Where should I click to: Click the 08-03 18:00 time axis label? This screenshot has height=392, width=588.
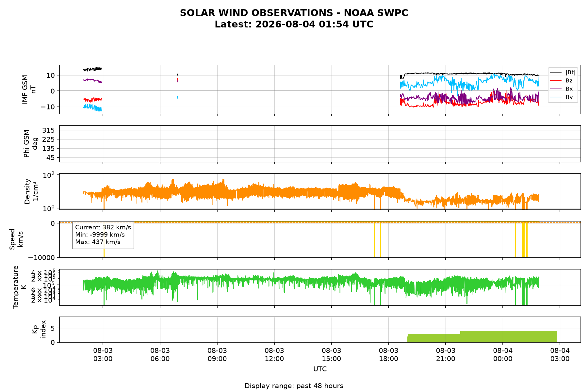[388, 354]
